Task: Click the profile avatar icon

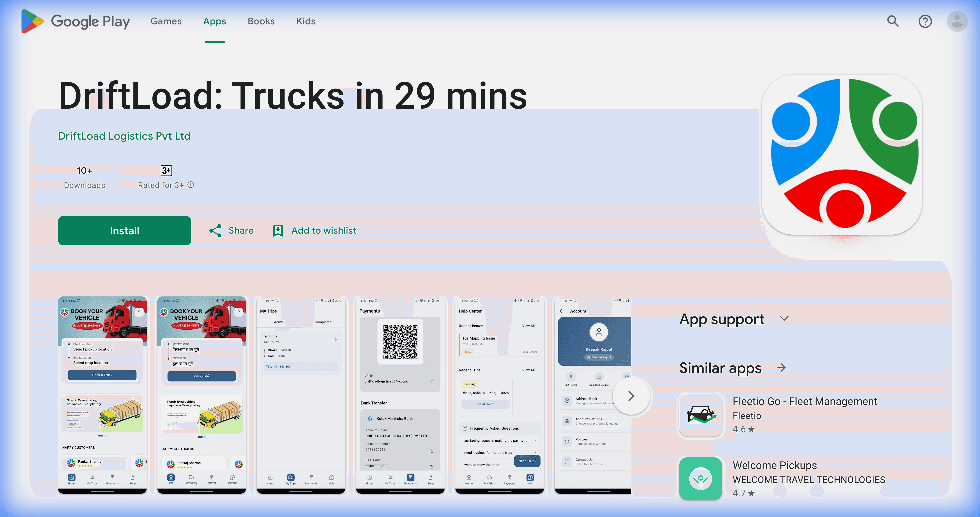Action: click(x=957, y=21)
